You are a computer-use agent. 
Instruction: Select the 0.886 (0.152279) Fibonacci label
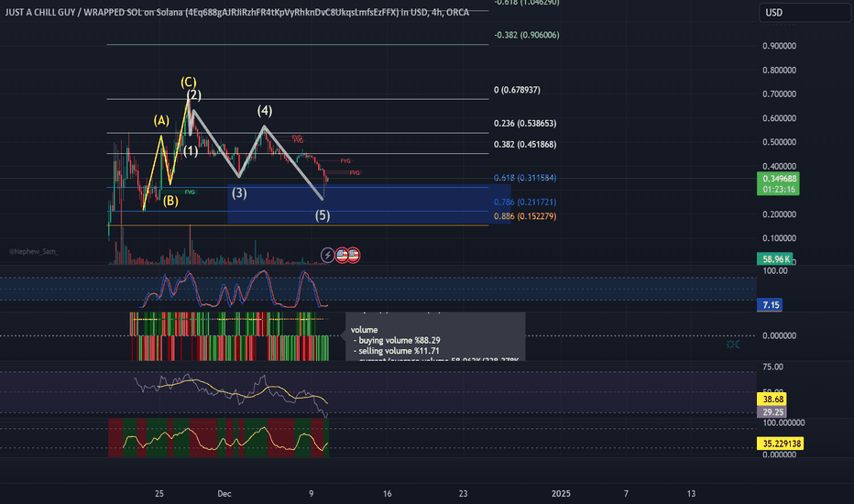525,216
